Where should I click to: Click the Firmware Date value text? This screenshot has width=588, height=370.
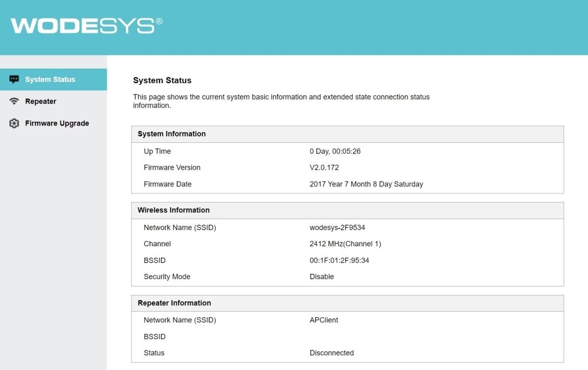pyautogui.click(x=366, y=185)
